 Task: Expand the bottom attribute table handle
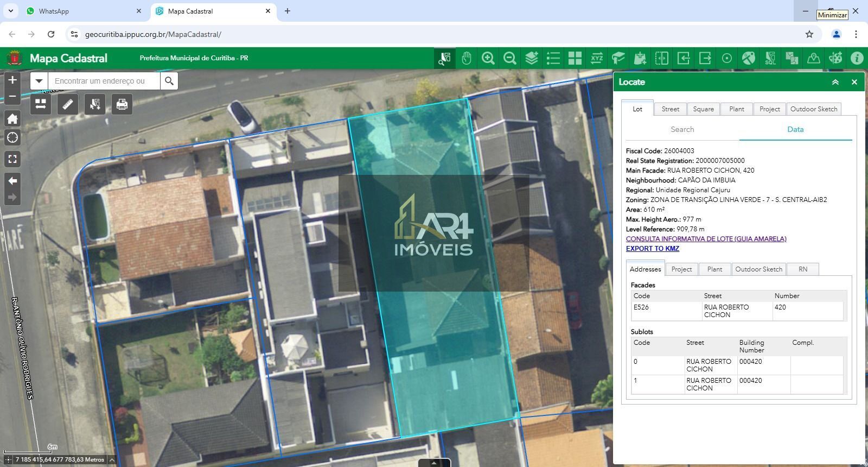(434, 463)
